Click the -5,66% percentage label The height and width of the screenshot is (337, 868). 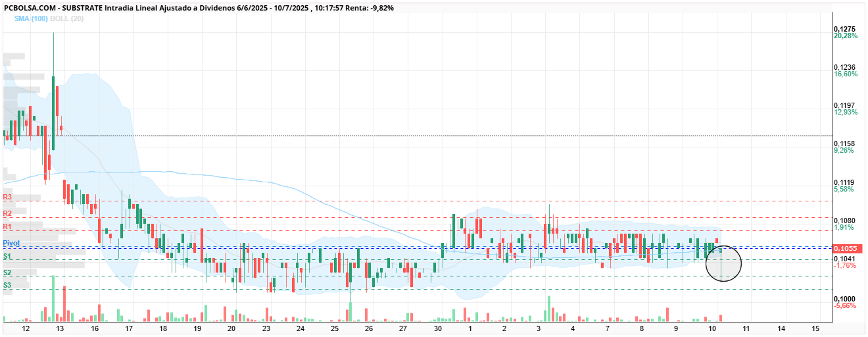pyautogui.click(x=844, y=305)
